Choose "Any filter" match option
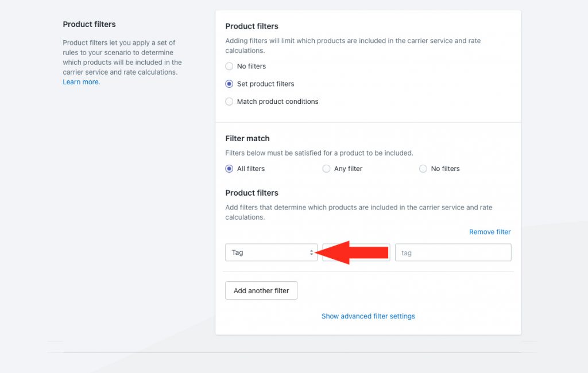 point(326,169)
